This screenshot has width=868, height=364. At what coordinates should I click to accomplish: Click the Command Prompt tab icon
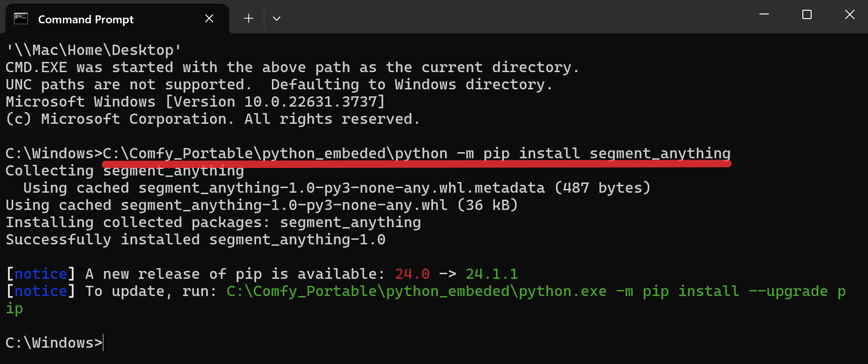(21, 19)
